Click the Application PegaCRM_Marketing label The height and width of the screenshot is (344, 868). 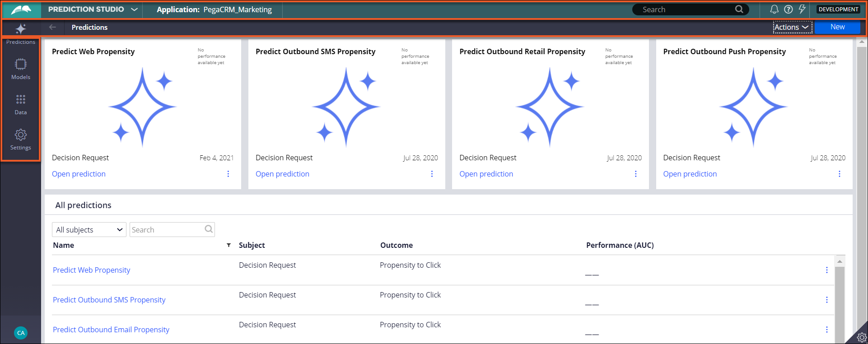(x=214, y=9)
